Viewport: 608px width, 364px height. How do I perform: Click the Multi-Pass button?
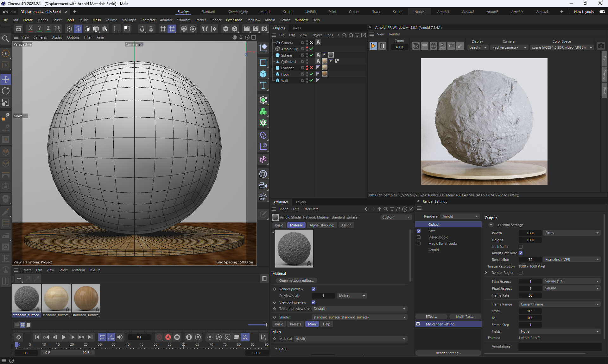point(465,317)
